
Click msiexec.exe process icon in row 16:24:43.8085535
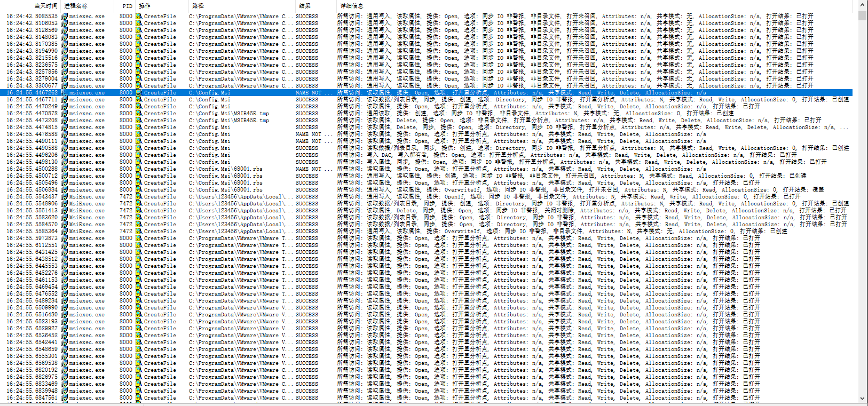[65, 16]
